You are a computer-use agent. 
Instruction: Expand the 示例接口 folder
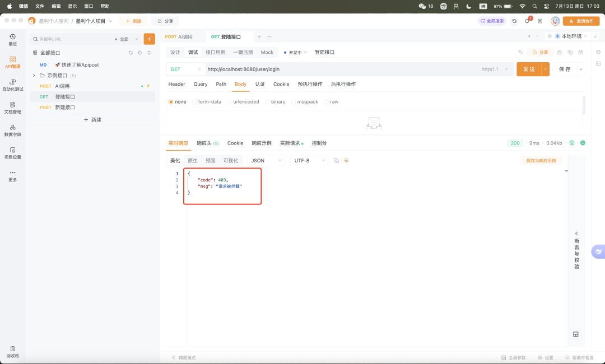(34, 76)
